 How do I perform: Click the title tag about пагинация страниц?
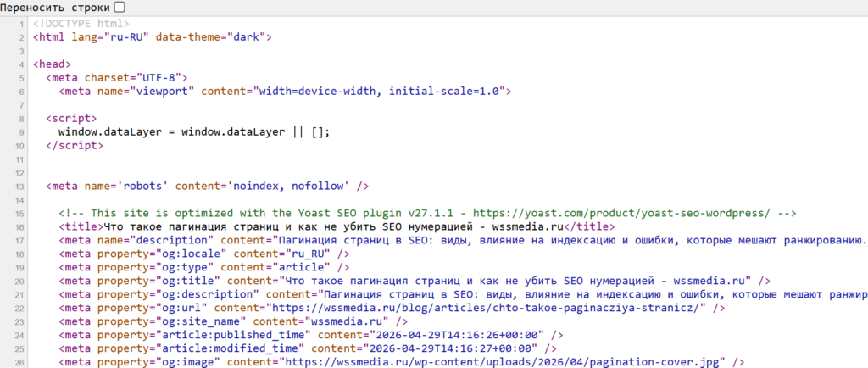click(337, 226)
